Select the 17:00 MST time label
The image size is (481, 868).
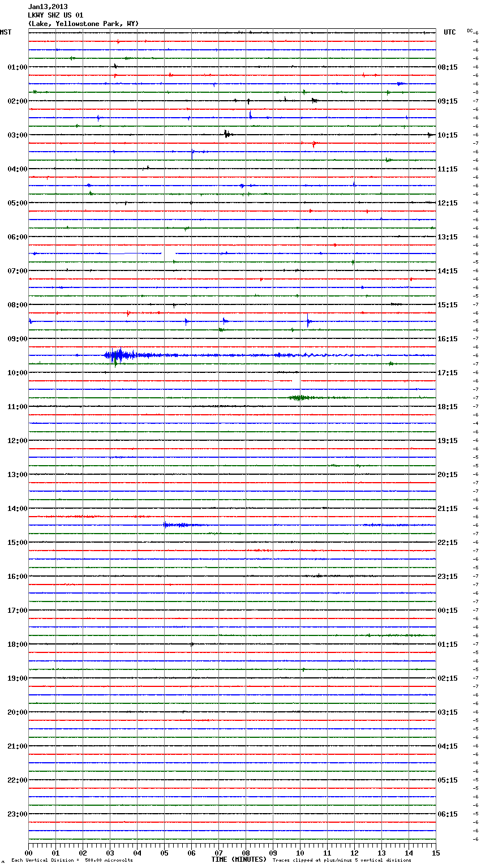[18, 611]
